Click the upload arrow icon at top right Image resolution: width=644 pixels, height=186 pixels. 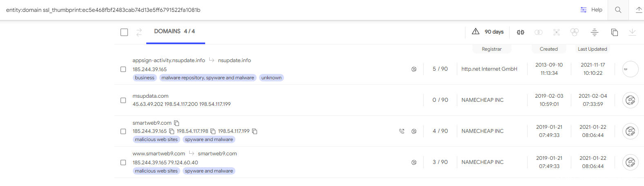point(639,10)
